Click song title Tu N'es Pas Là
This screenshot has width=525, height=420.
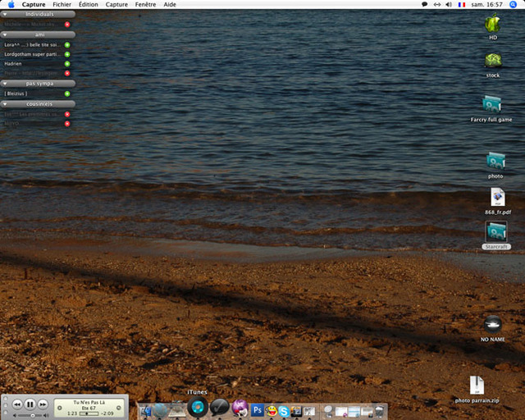click(x=89, y=402)
